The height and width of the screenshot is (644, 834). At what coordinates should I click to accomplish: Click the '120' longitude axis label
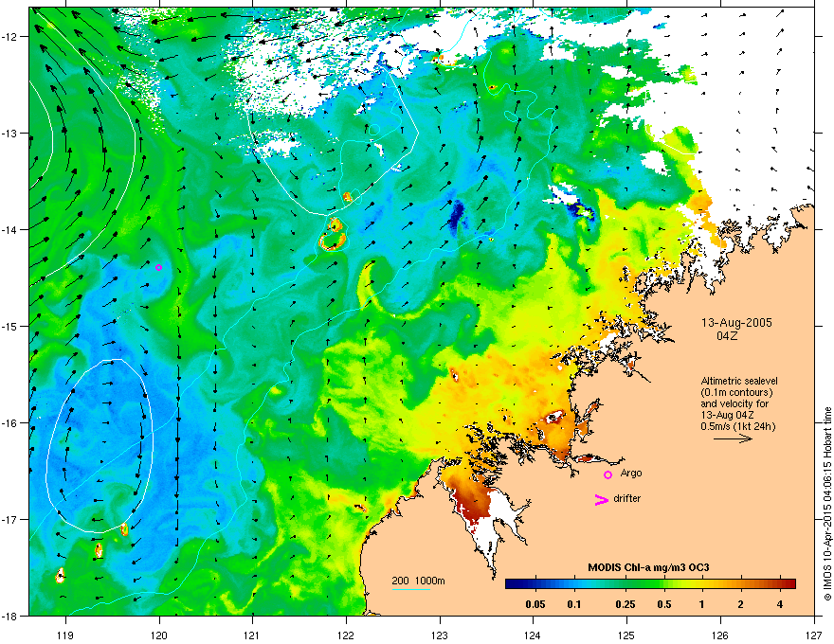coord(159,635)
